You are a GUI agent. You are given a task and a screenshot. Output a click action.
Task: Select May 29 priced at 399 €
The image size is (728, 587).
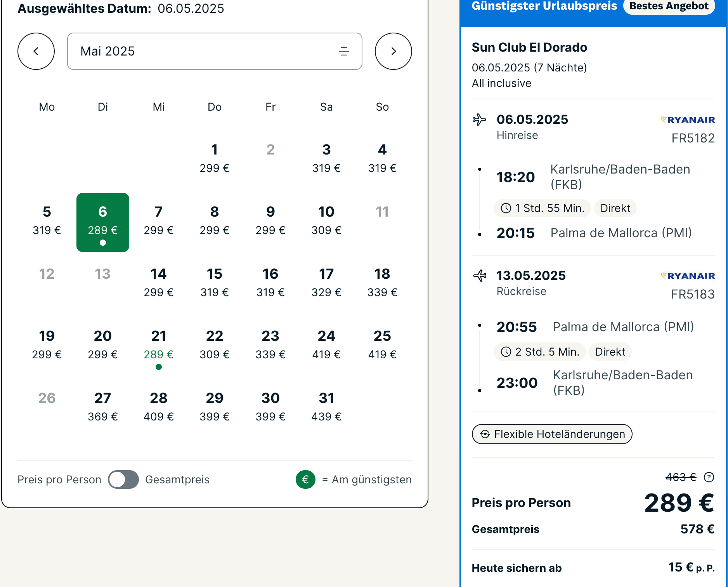click(x=215, y=407)
